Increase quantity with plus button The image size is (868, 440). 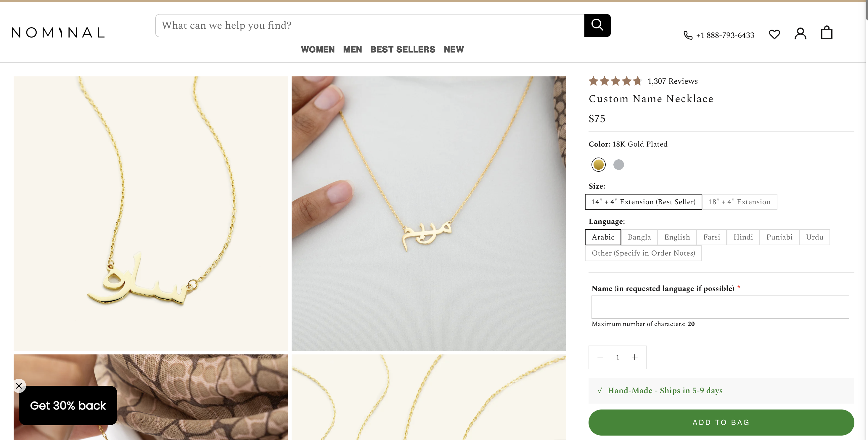(634, 357)
